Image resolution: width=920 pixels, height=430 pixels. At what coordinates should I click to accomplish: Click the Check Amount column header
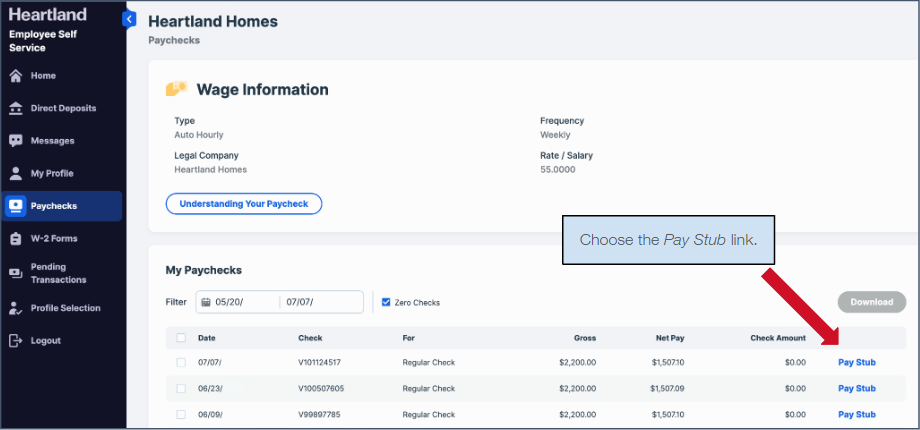pos(778,338)
